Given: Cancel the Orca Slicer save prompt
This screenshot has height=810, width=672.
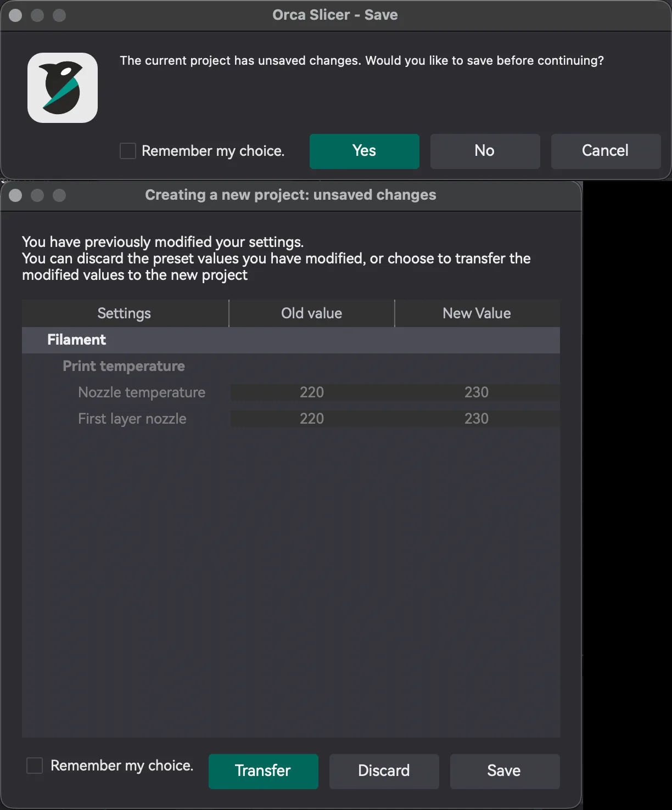Looking at the screenshot, I should pyautogui.click(x=606, y=151).
